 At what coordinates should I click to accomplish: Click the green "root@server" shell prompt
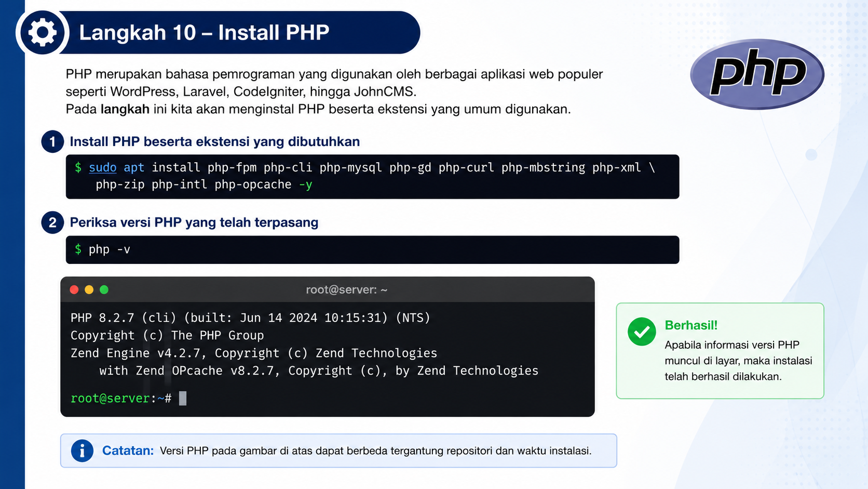110,398
